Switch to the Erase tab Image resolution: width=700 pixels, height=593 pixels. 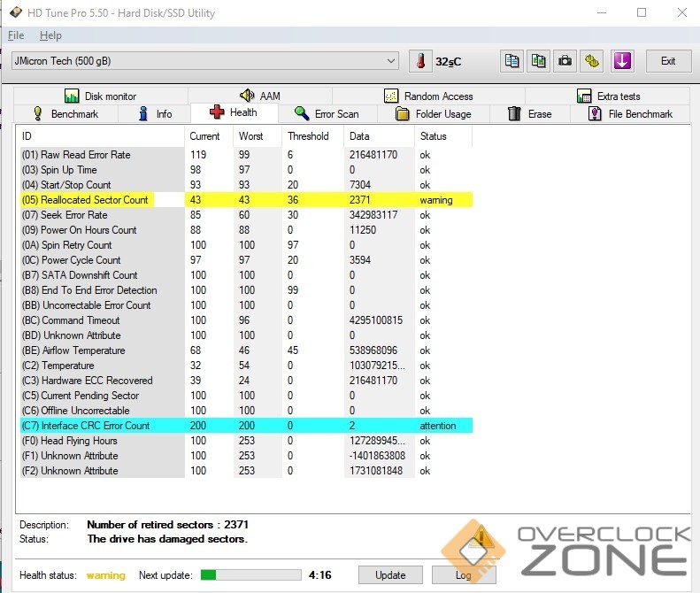(530, 114)
